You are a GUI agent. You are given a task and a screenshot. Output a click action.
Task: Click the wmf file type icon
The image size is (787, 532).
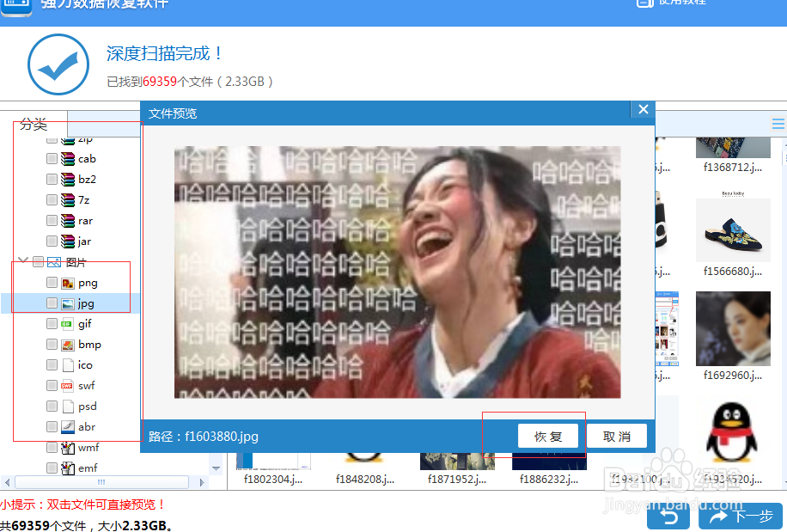point(68,448)
